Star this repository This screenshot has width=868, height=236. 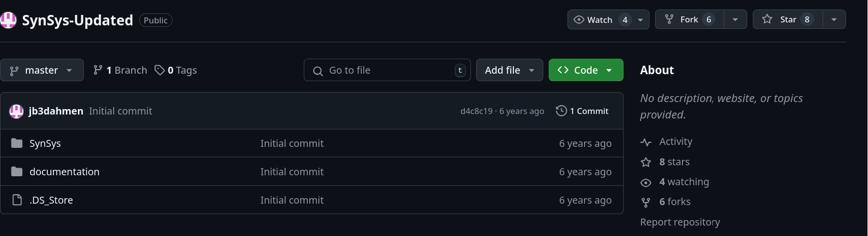point(787,19)
